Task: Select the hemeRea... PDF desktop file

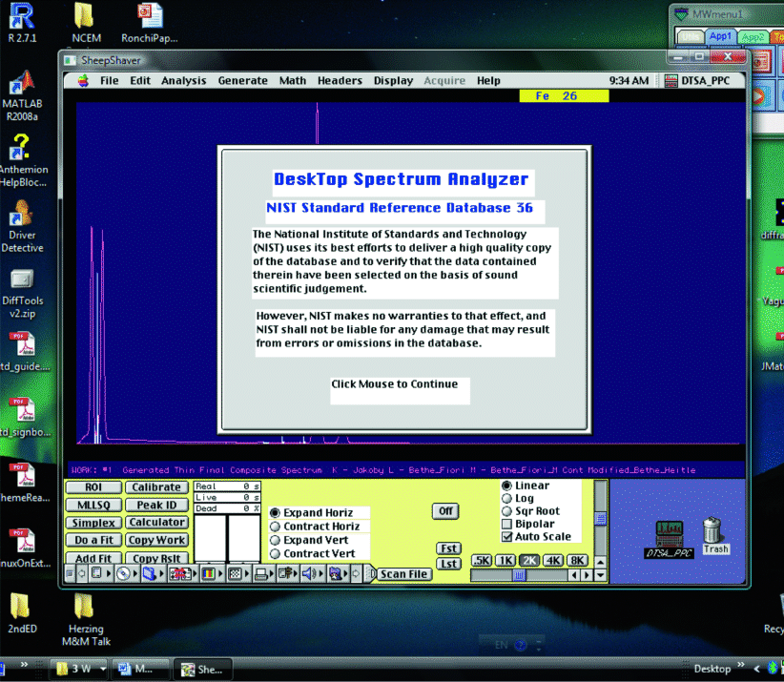Action: tap(24, 483)
